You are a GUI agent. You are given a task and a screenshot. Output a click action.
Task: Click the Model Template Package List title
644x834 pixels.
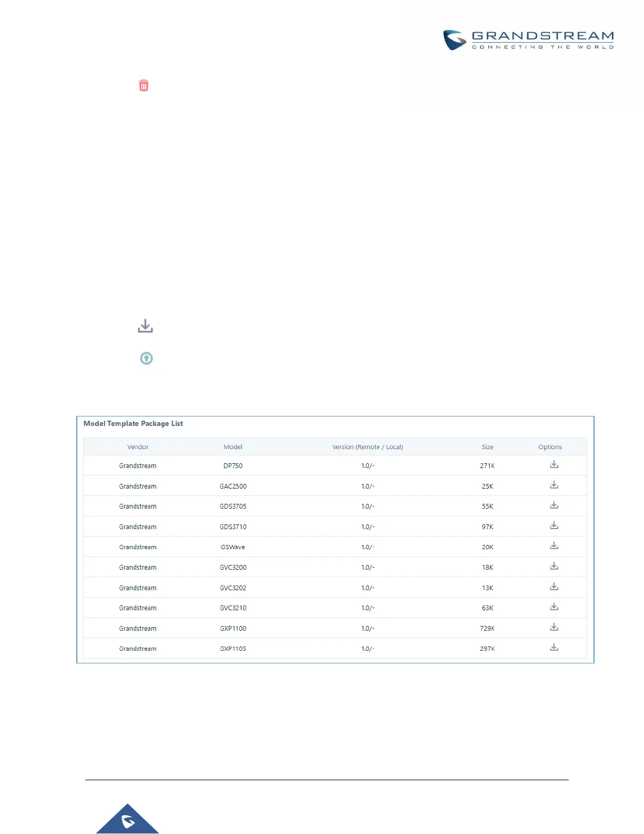point(133,423)
